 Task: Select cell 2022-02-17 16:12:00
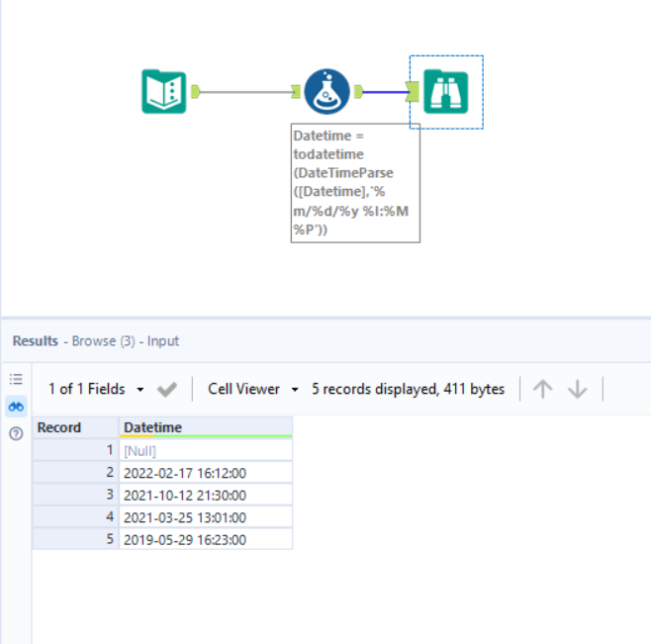[x=206, y=473]
